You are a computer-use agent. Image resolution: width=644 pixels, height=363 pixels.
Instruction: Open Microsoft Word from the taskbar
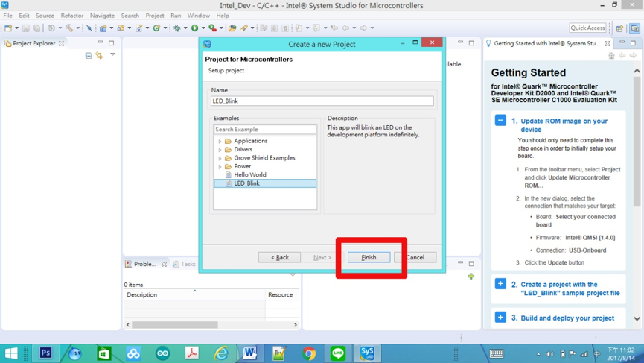tap(249, 353)
